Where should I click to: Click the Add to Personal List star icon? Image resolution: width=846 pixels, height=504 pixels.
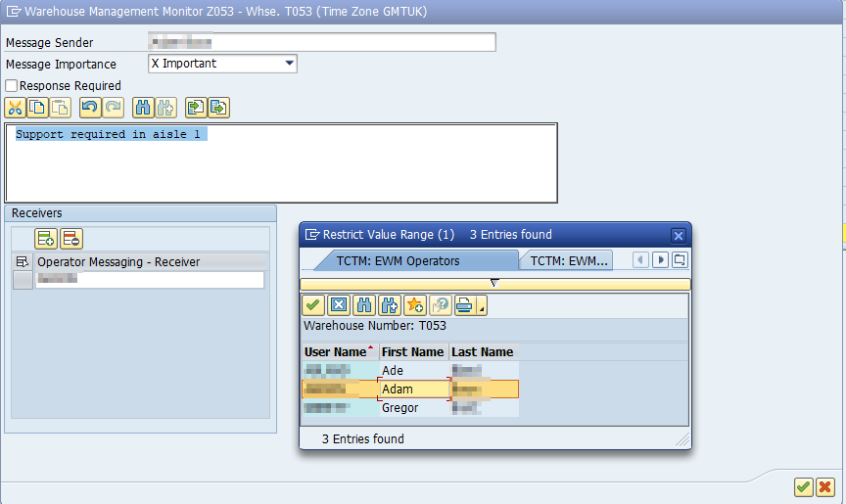(413, 305)
